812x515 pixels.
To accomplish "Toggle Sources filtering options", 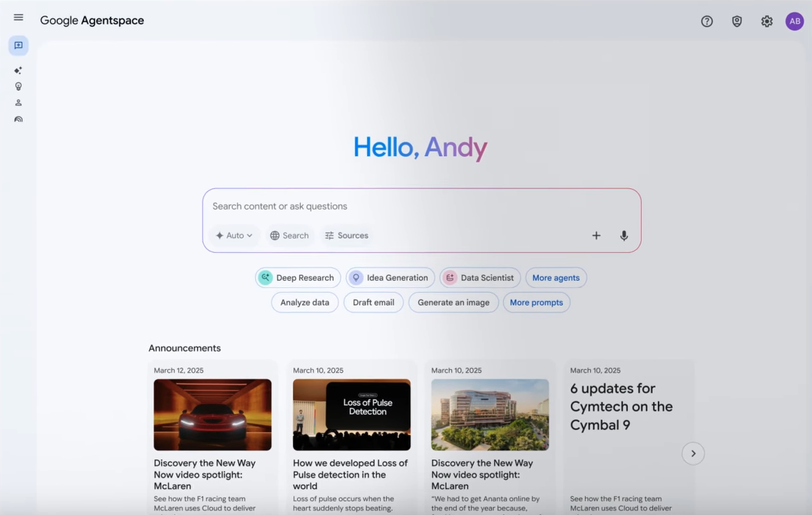I will (x=346, y=235).
